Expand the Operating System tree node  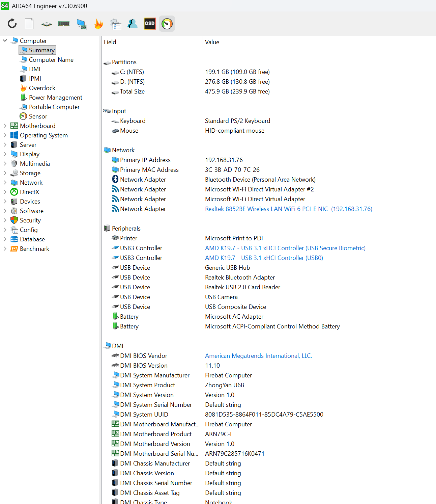point(5,135)
